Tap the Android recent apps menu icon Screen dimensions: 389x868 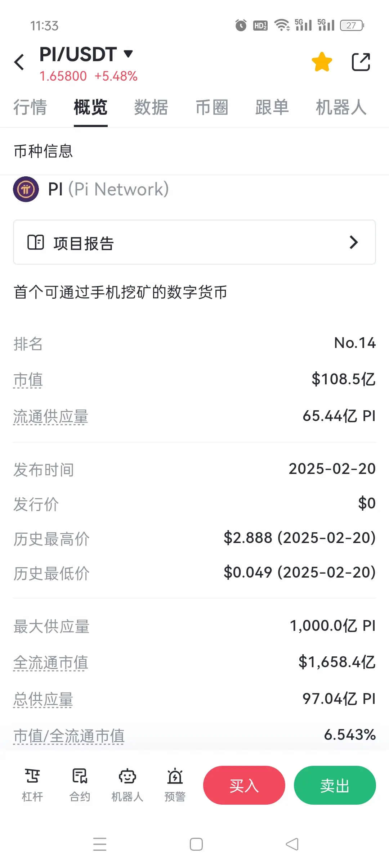tap(100, 844)
